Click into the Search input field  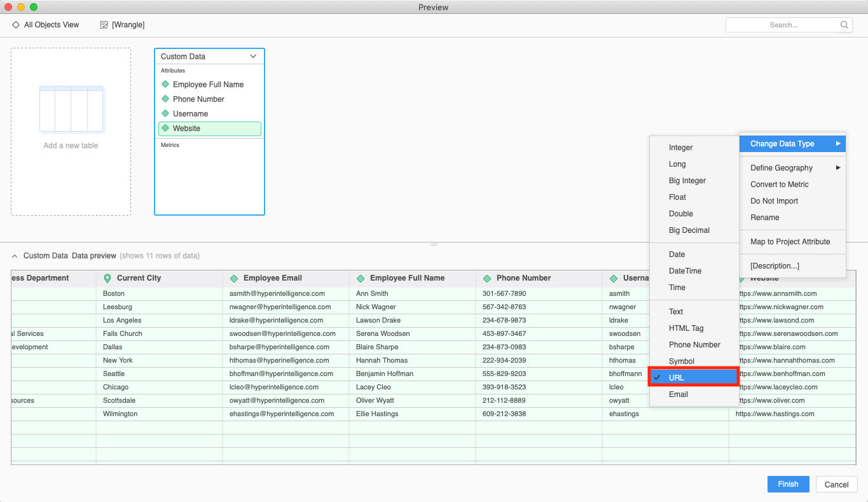click(x=782, y=25)
